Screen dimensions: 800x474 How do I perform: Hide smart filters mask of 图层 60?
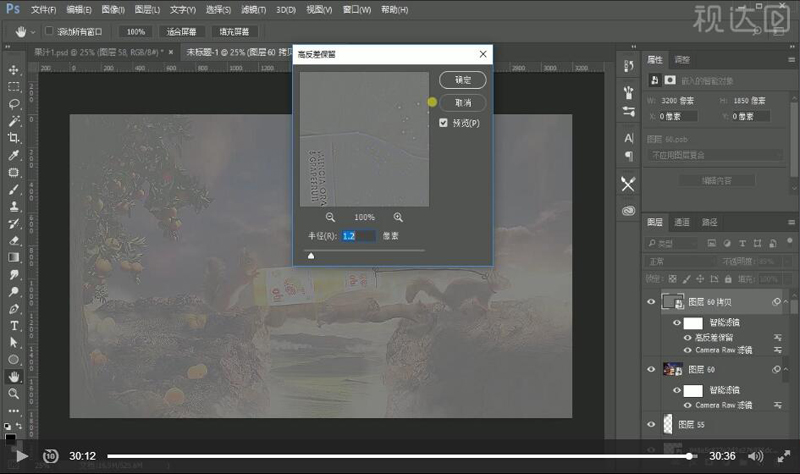pyautogui.click(x=677, y=390)
